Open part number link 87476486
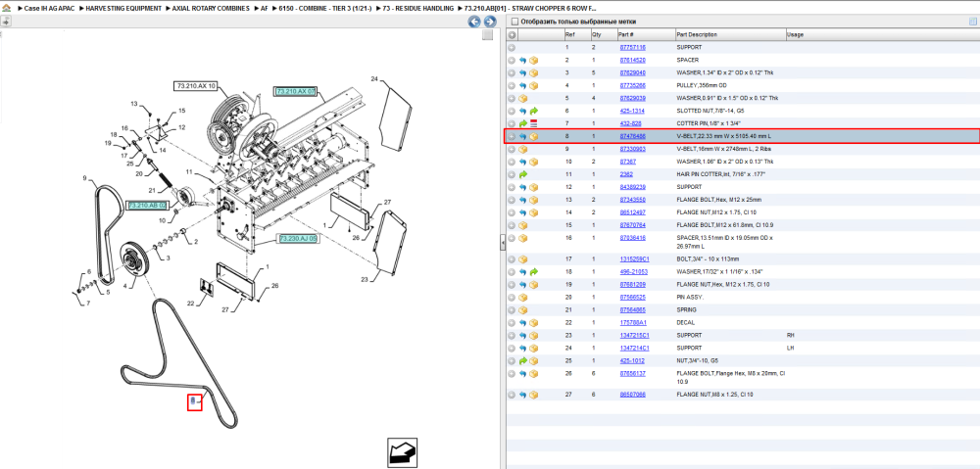 point(632,136)
